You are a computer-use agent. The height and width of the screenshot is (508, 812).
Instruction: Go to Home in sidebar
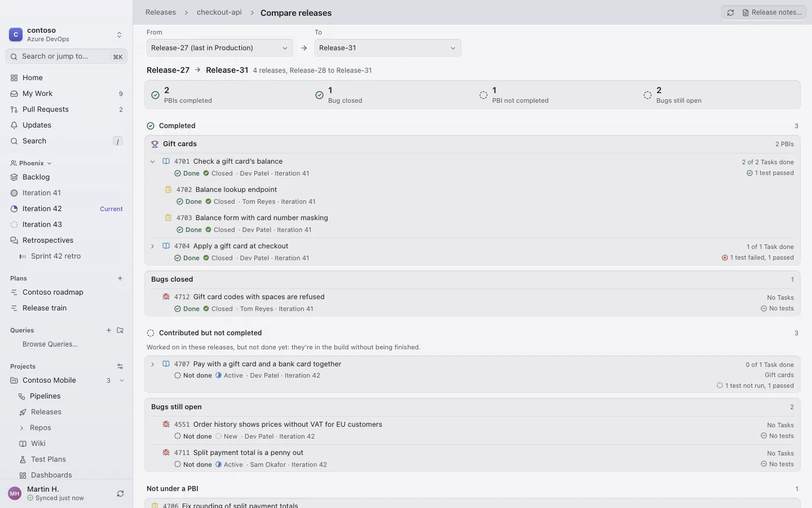[67, 78]
